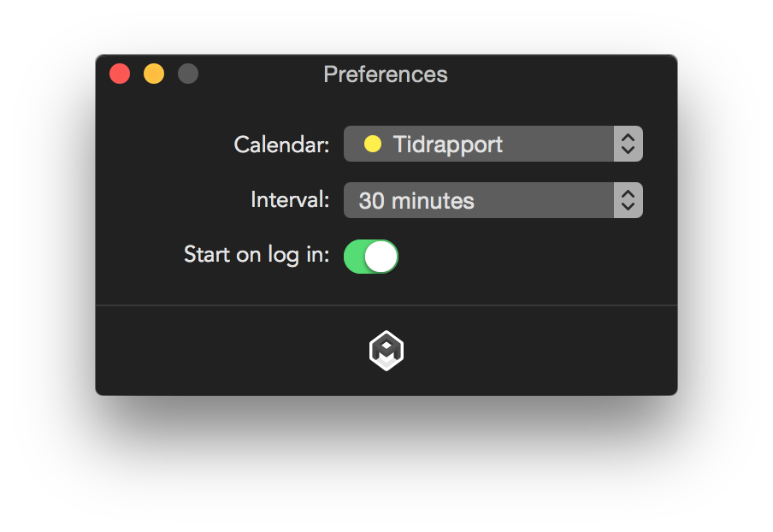Image resolution: width=773 pixels, height=532 pixels.
Task: Click the grayed-out zoom window button
Action: 188,74
